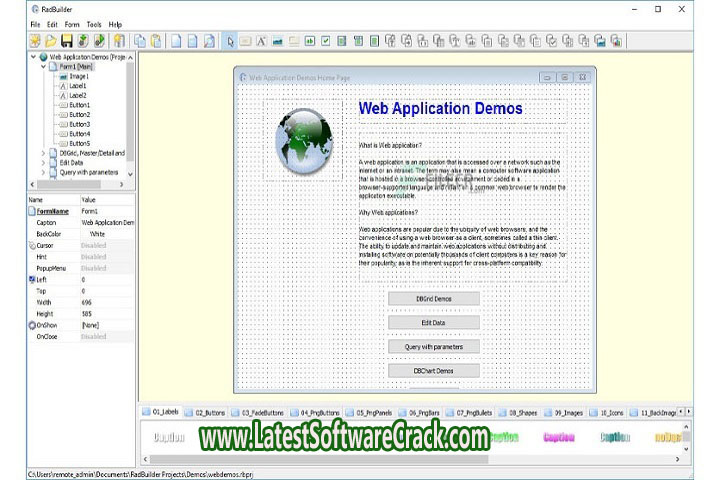
Task: Collapse the Form1 [Main] tree node
Action: [x=43, y=67]
